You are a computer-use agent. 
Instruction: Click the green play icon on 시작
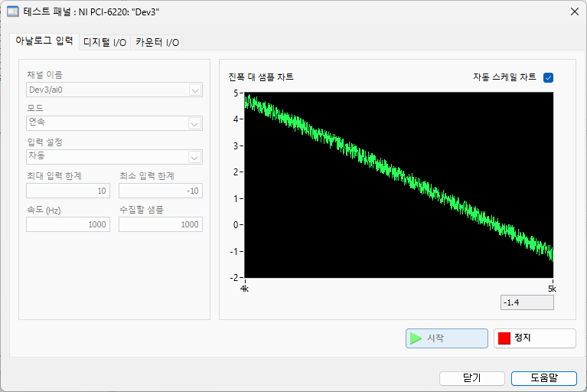pyautogui.click(x=416, y=338)
